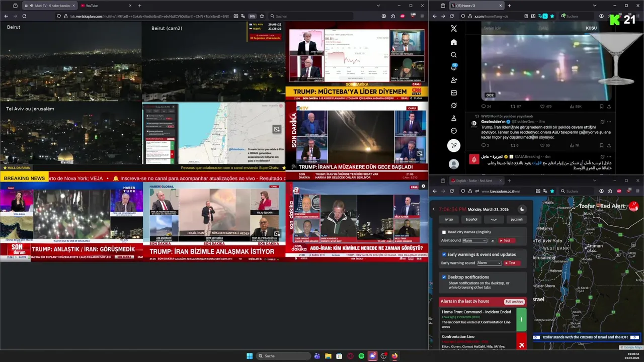Open File Explorer from the Windows taskbar

[x=328, y=356]
